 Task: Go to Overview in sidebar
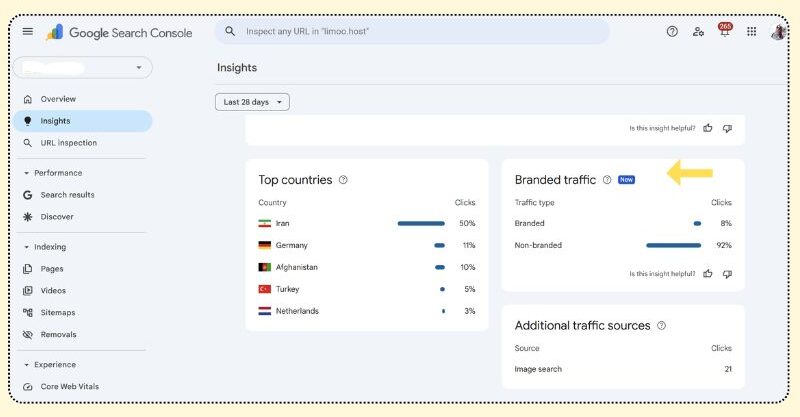pyautogui.click(x=83, y=99)
